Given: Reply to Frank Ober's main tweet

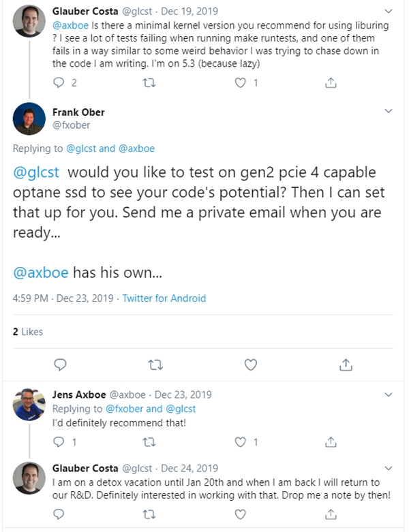Looking at the screenshot, I should pyautogui.click(x=60, y=364).
